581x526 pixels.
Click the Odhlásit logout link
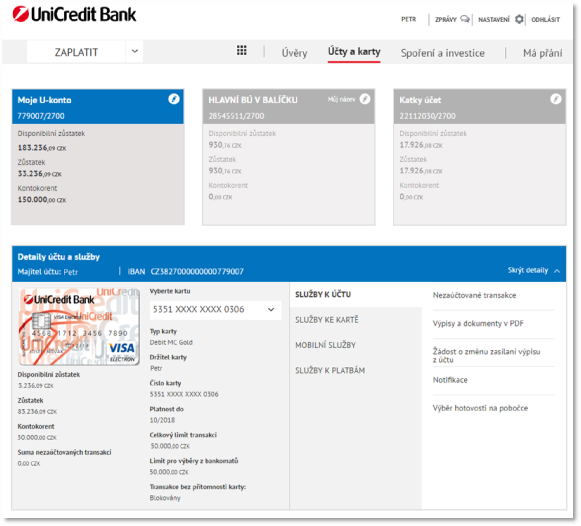click(545, 19)
